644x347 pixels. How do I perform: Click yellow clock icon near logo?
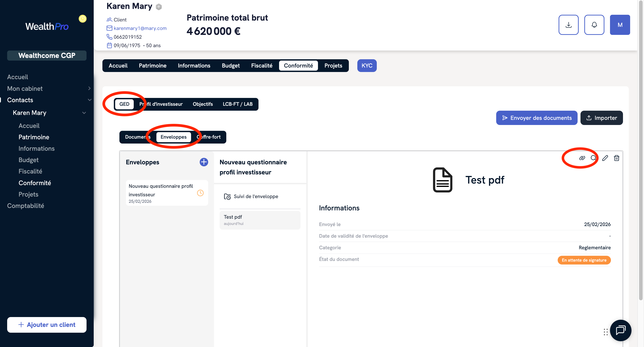click(83, 19)
